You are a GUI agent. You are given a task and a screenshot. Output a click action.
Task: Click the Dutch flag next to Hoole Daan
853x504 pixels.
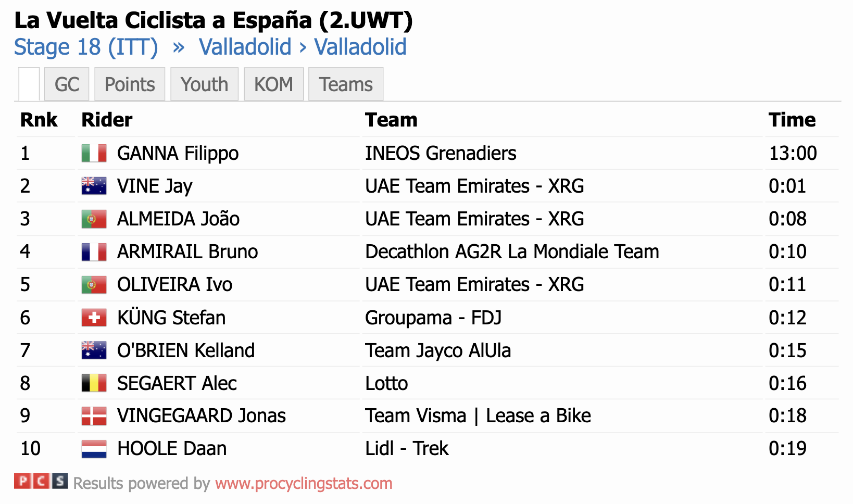94,449
